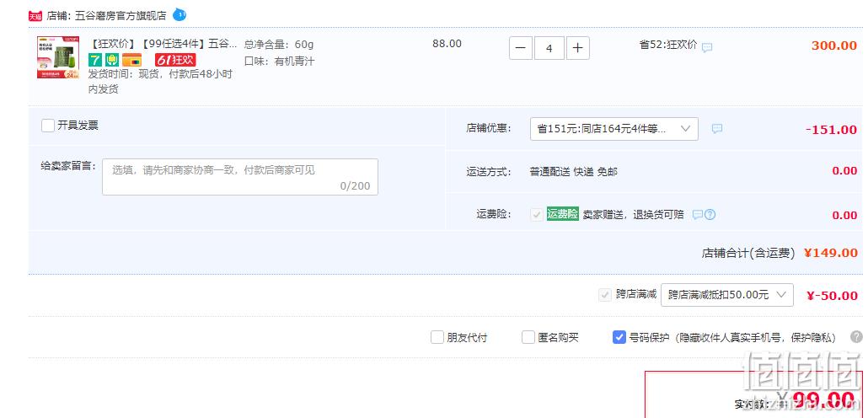Image resolution: width=868 pixels, height=418 pixels.
Task: Click the unit price 88.00
Action: click(447, 44)
